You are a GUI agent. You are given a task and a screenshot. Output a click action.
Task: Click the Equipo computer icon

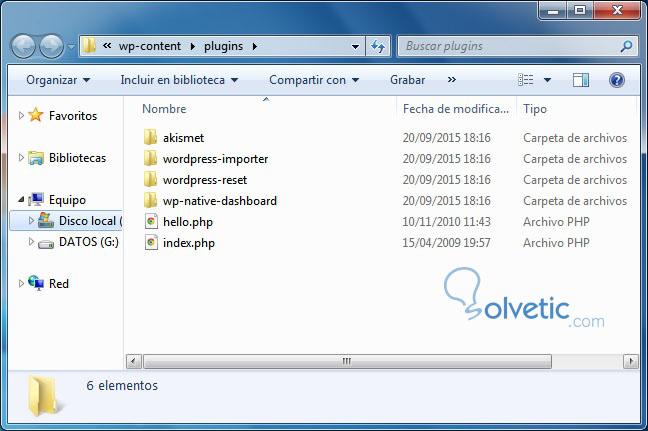[x=36, y=200]
